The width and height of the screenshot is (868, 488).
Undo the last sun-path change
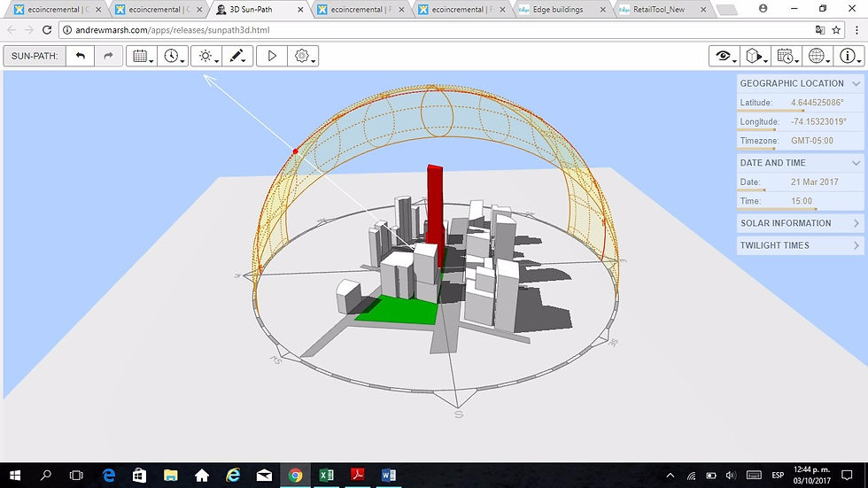81,56
